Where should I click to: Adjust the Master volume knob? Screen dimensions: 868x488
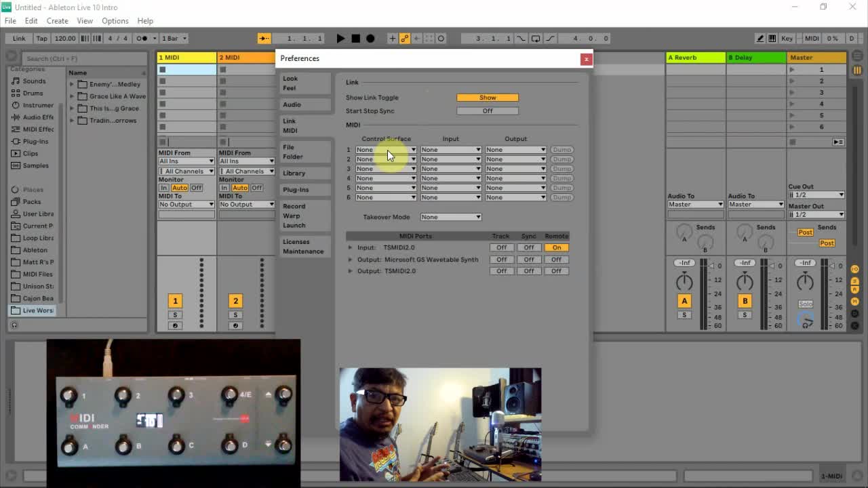coord(805,281)
